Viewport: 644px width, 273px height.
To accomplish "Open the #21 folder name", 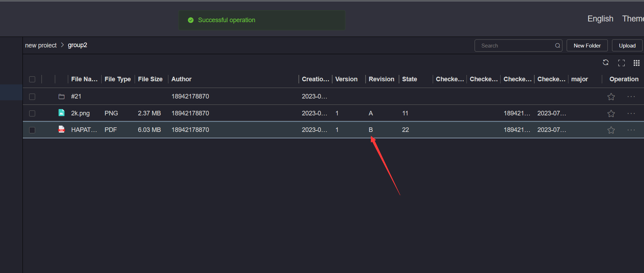I will (x=76, y=96).
